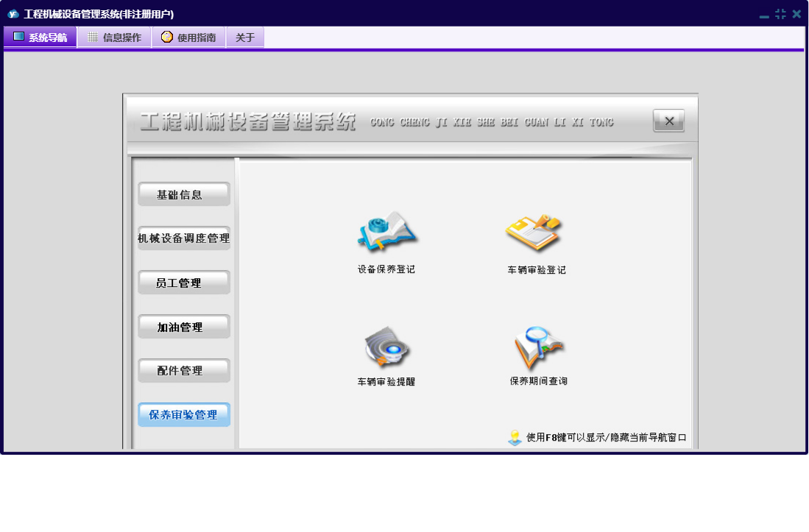Viewport: 809px width, 532px height.
Task: Launch the 车辆审验提醒 icon
Action: (386, 347)
